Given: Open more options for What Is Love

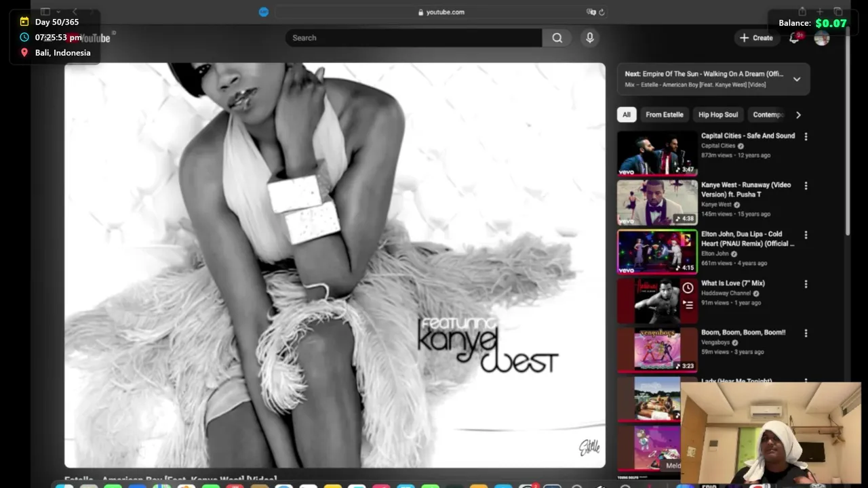Looking at the screenshot, I should click(806, 284).
